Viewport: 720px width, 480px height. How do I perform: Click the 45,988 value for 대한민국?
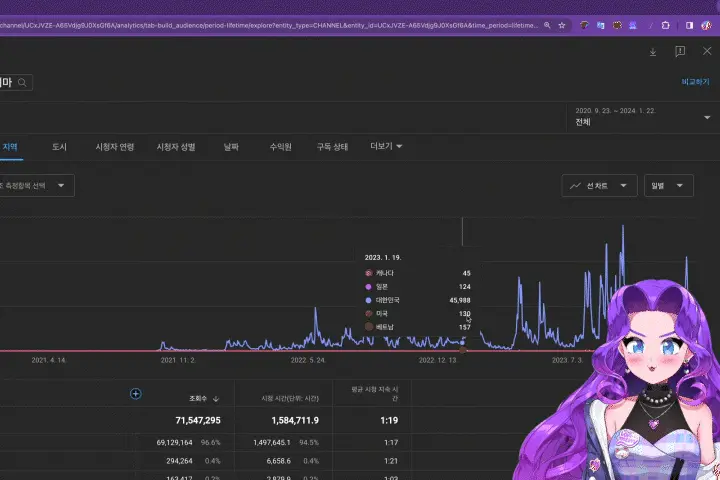460,300
